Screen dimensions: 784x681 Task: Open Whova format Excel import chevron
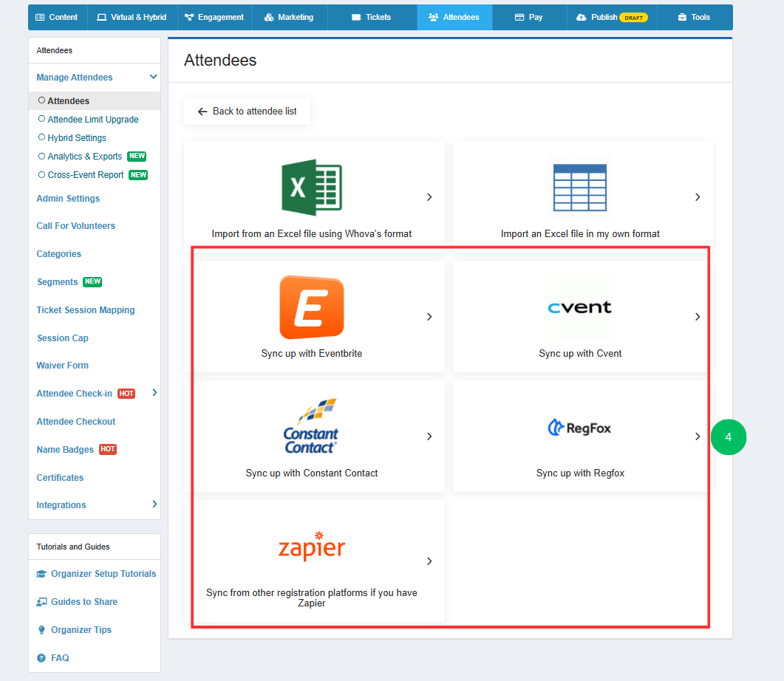coord(429,197)
